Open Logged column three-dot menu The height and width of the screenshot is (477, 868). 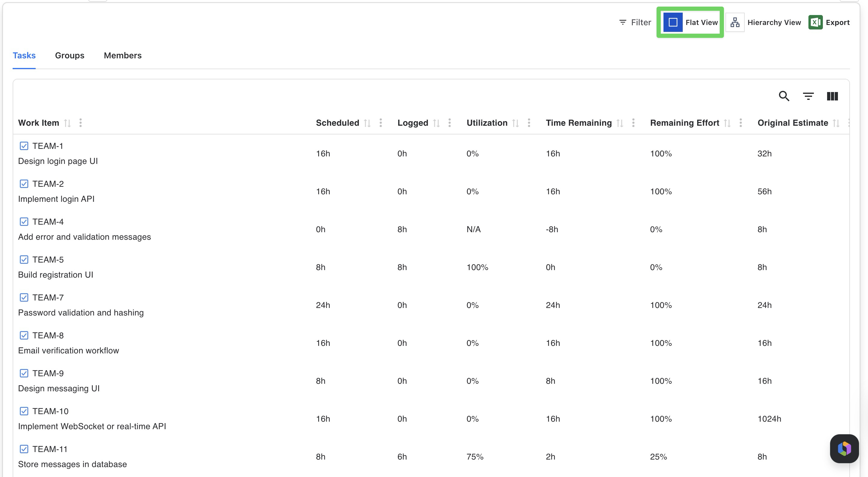coord(450,123)
